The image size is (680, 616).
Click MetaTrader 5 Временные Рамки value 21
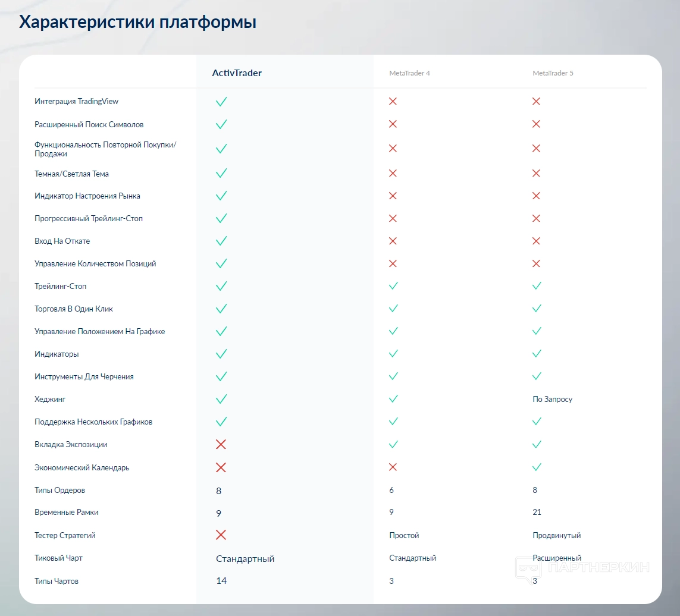click(x=537, y=513)
